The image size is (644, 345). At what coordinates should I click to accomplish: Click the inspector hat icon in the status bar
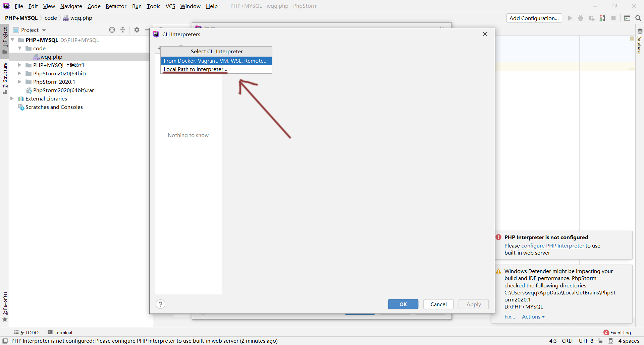tap(611, 341)
